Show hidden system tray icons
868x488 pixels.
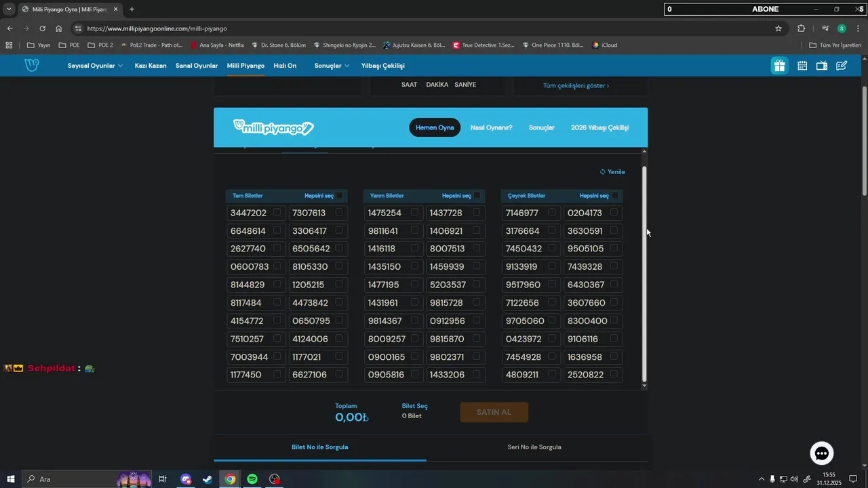click(762, 479)
